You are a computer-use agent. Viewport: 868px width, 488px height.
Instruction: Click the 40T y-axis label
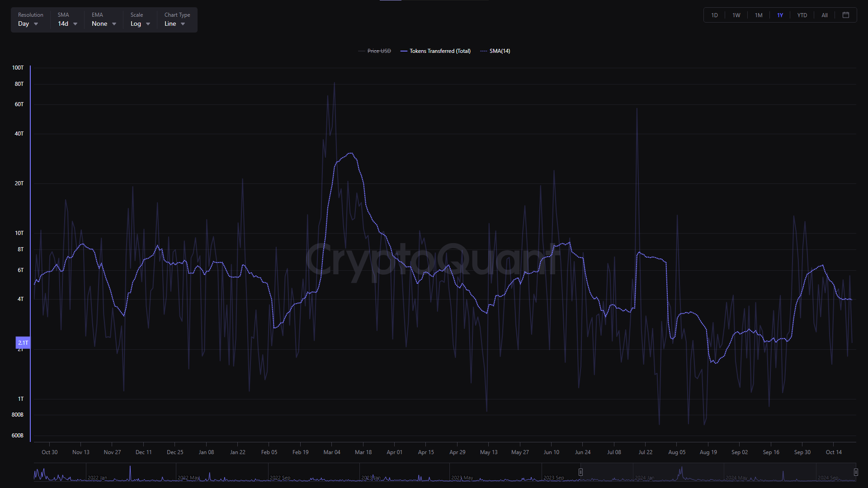tap(19, 134)
